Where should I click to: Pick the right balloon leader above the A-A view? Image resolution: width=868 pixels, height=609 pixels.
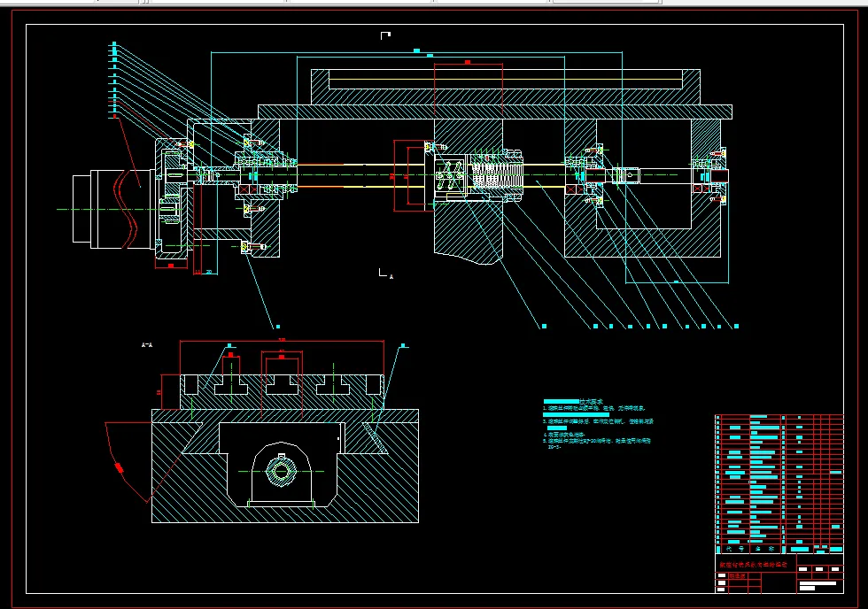click(403, 346)
